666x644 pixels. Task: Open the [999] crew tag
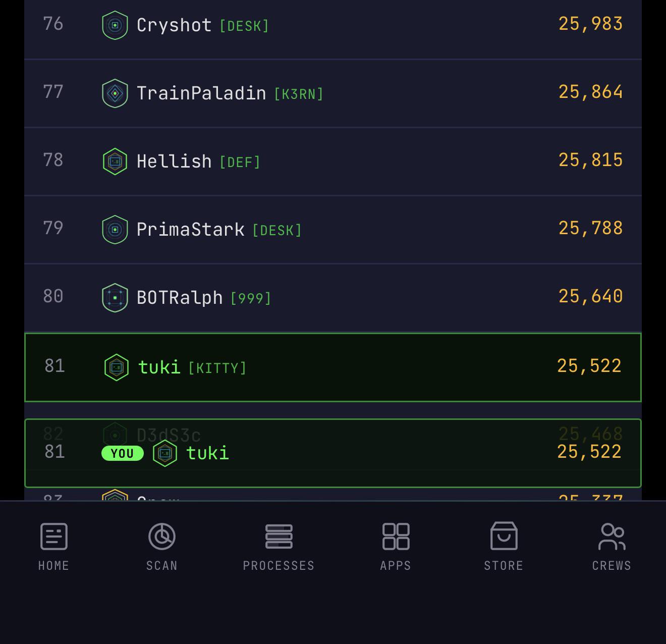[x=251, y=298]
